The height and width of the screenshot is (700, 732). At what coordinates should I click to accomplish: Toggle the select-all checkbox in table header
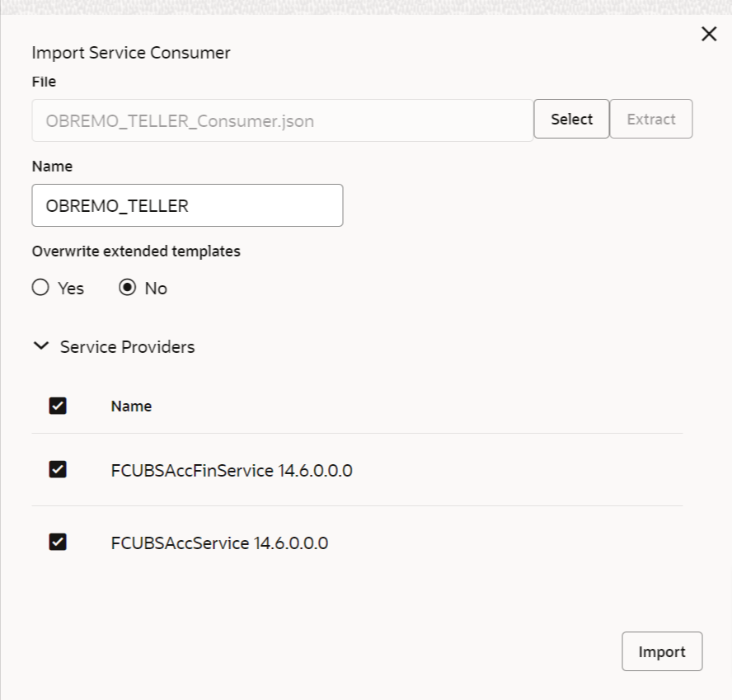coord(58,406)
